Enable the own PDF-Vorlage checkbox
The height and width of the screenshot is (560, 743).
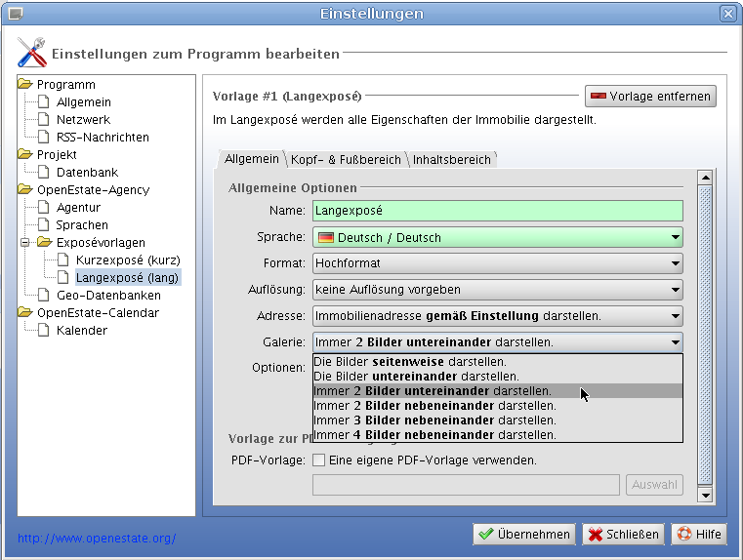318,460
